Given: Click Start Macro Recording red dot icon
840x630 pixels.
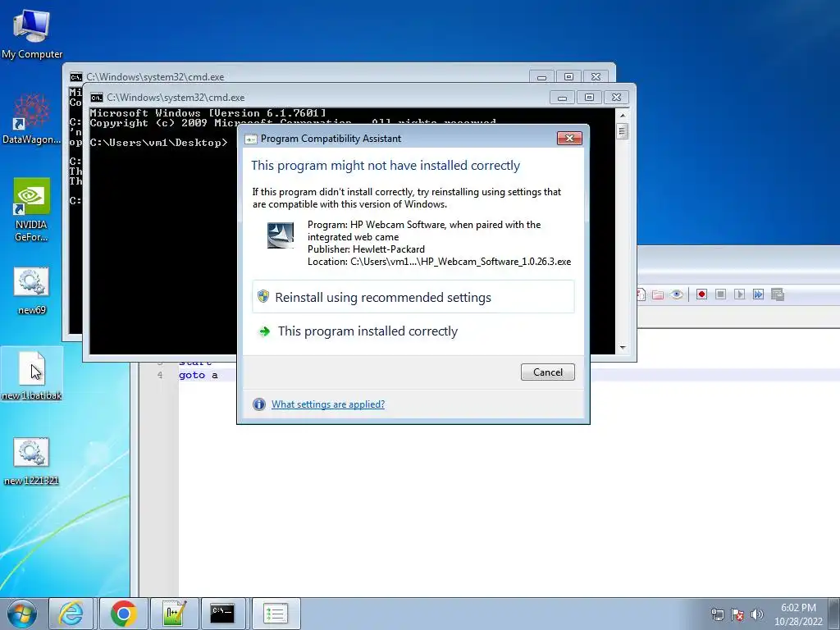Looking at the screenshot, I should point(701,294).
